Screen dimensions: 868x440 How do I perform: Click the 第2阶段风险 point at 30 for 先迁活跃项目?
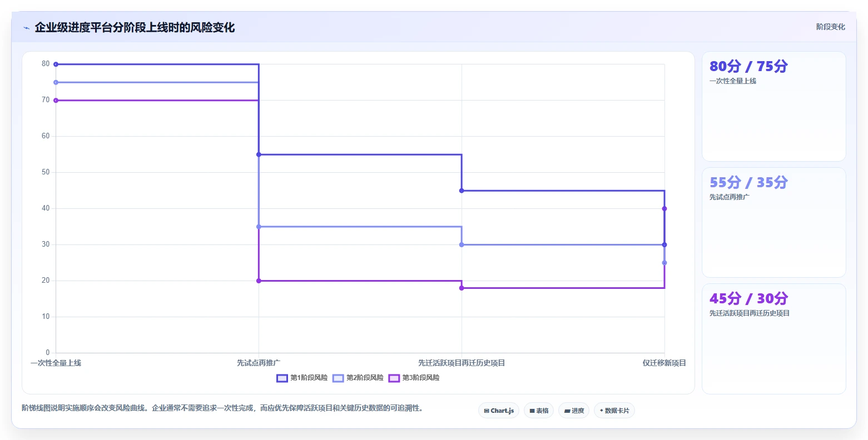[462, 244]
